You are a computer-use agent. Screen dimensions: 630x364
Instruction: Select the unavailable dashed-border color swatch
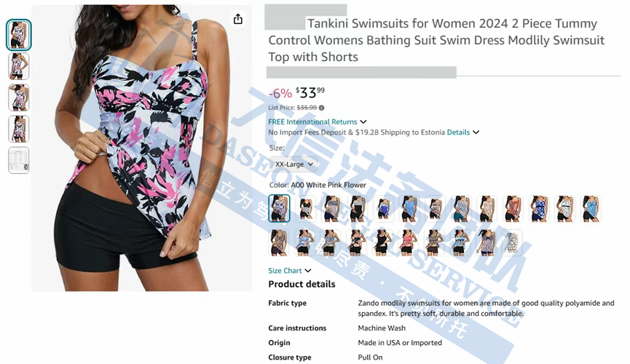click(511, 242)
